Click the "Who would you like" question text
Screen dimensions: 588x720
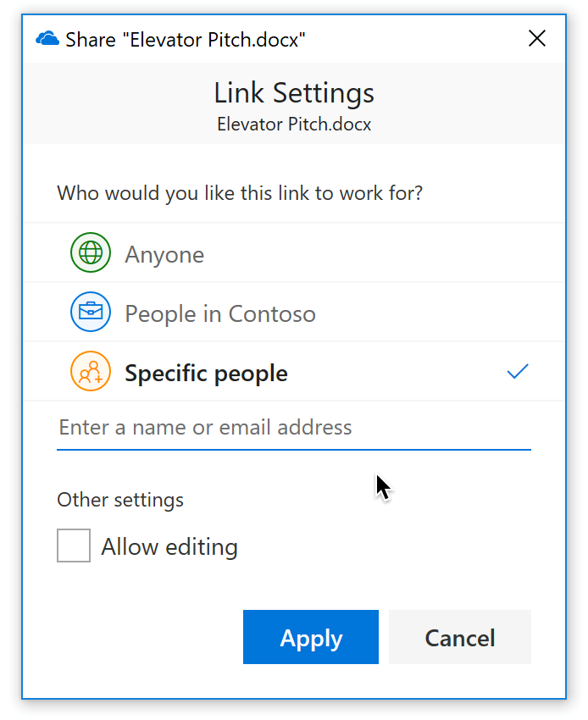(x=240, y=193)
